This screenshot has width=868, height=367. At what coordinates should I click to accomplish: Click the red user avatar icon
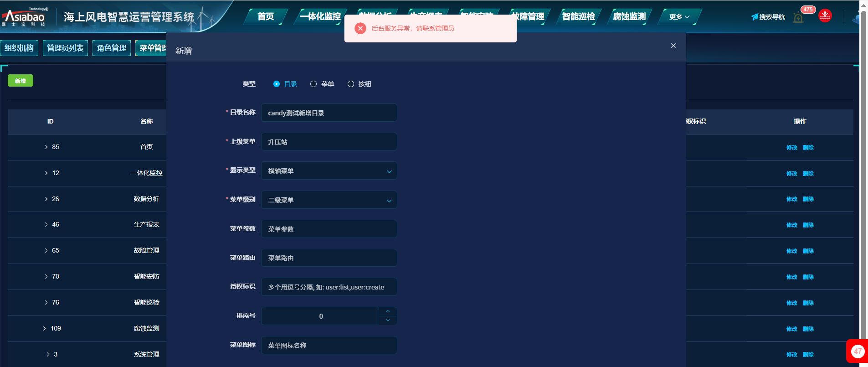coord(825,16)
